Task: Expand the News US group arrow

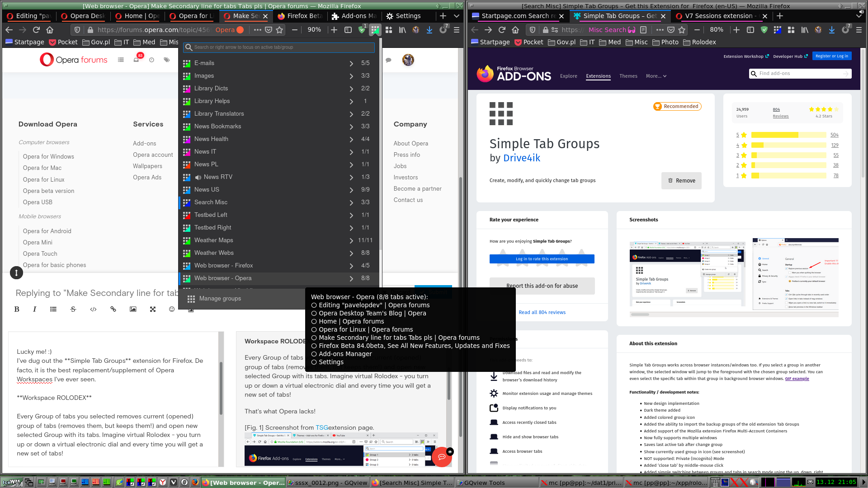Action: tap(351, 190)
